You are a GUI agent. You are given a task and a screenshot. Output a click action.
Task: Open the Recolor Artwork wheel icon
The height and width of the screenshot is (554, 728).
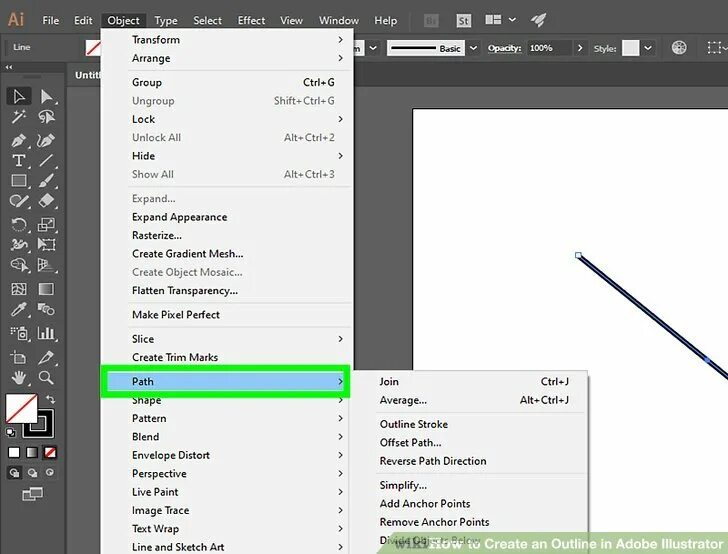coord(679,47)
